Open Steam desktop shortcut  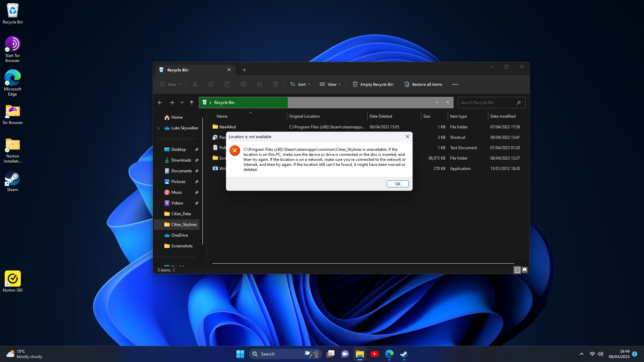[x=13, y=182]
